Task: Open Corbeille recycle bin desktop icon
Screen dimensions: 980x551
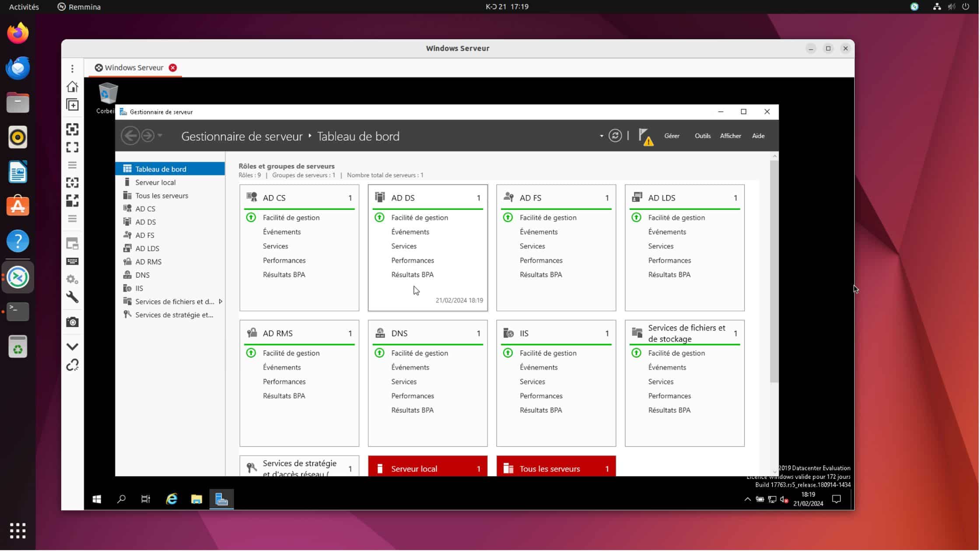Action: click(107, 98)
